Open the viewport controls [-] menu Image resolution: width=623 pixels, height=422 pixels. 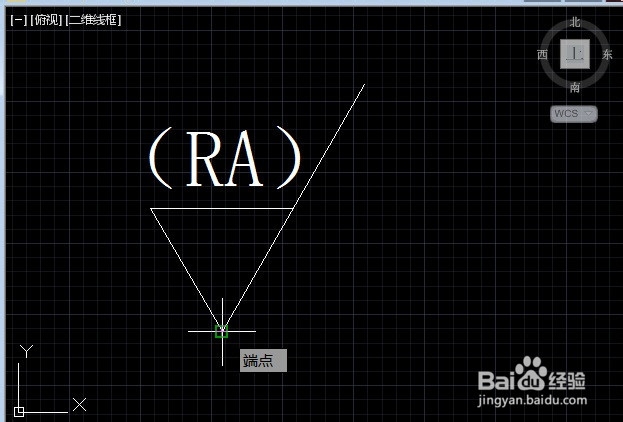[x=18, y=20]
